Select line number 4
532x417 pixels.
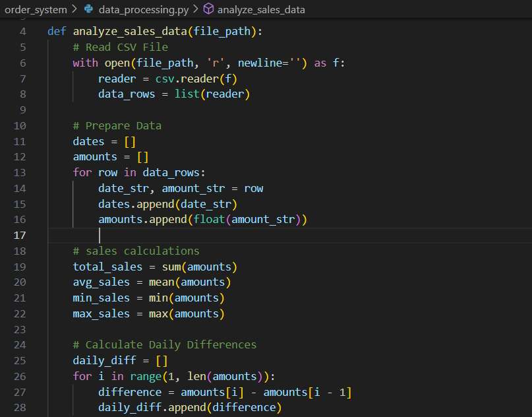[x=22, y=31]
